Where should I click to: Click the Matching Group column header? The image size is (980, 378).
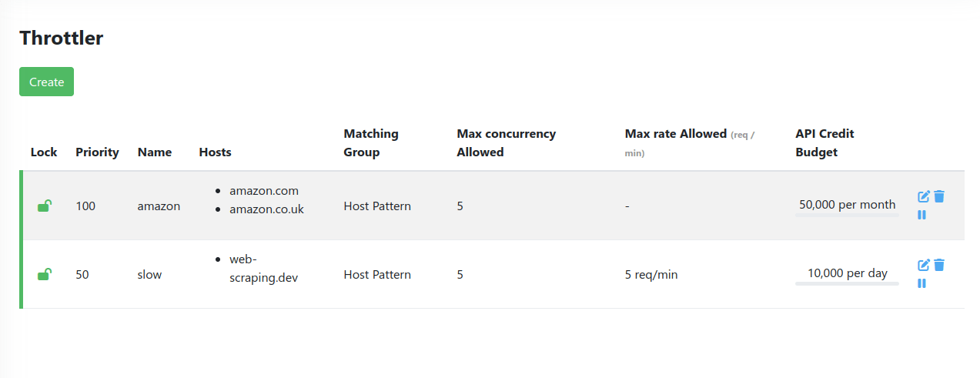[371, 143]
